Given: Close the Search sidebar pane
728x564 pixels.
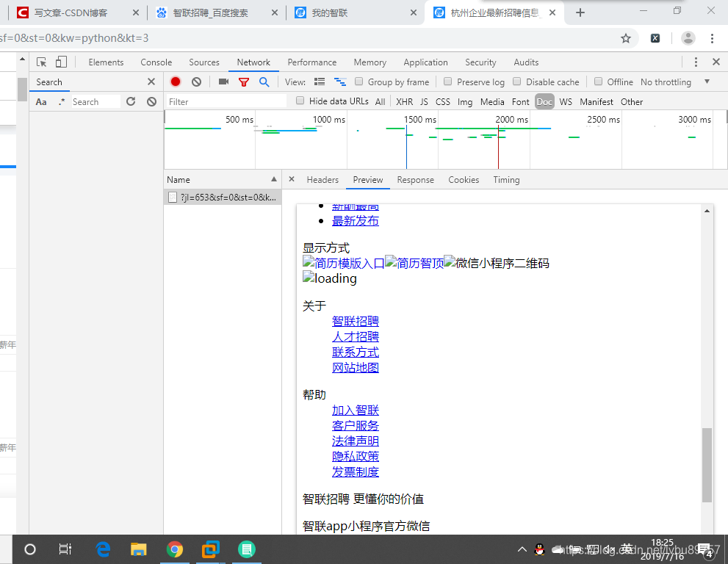Looking at the screenshot, I should [x=151, y=82].
